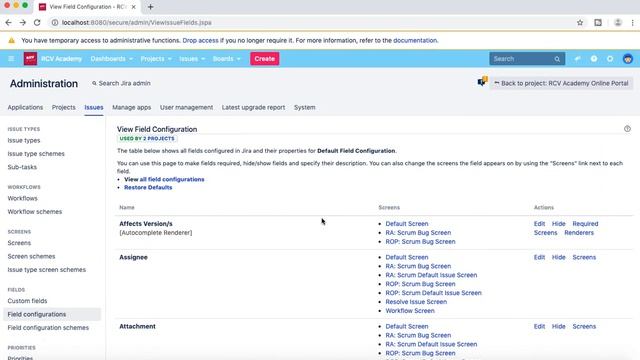Click the Create button
The width and height of the screenshot is (640, 360).
[264, 59]
